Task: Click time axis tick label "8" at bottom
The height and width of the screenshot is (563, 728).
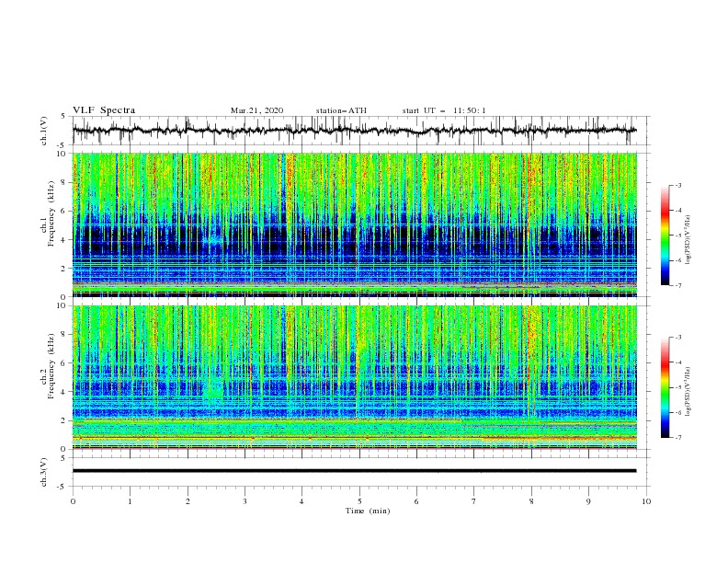Action: pyautogui.click(x=531, y=501)
